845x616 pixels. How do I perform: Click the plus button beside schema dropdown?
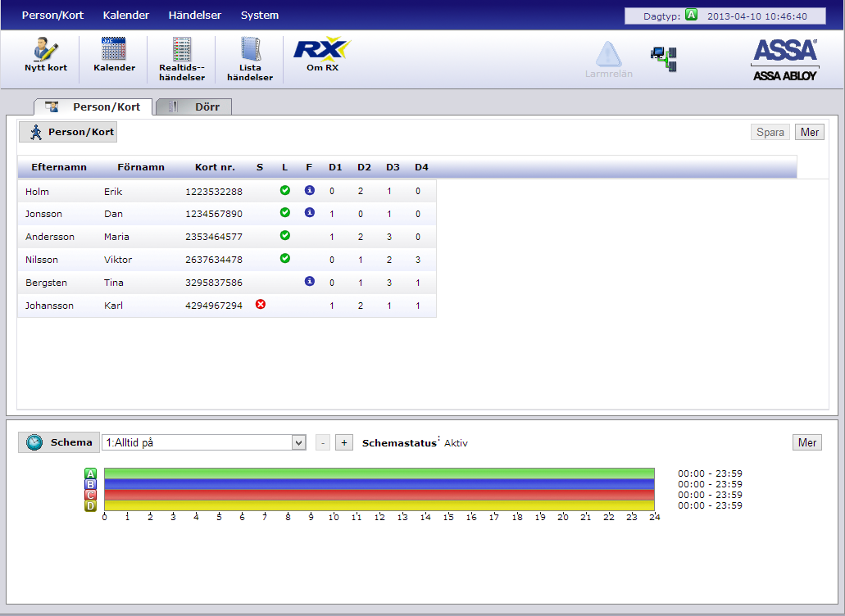coord(344,442)
